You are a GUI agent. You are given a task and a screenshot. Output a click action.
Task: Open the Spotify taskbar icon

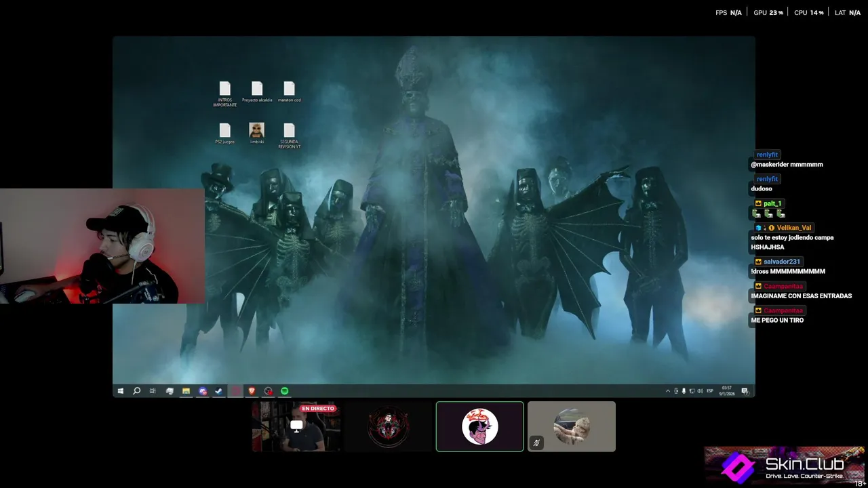coord(285,391)
